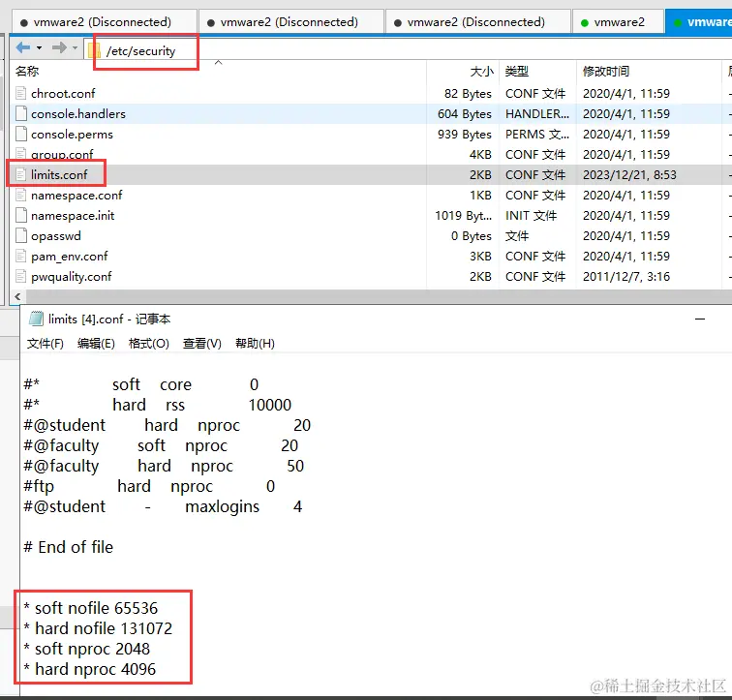Click the '* soft nproc 2048' line
The image size is (732, 700).
(87, 649)
